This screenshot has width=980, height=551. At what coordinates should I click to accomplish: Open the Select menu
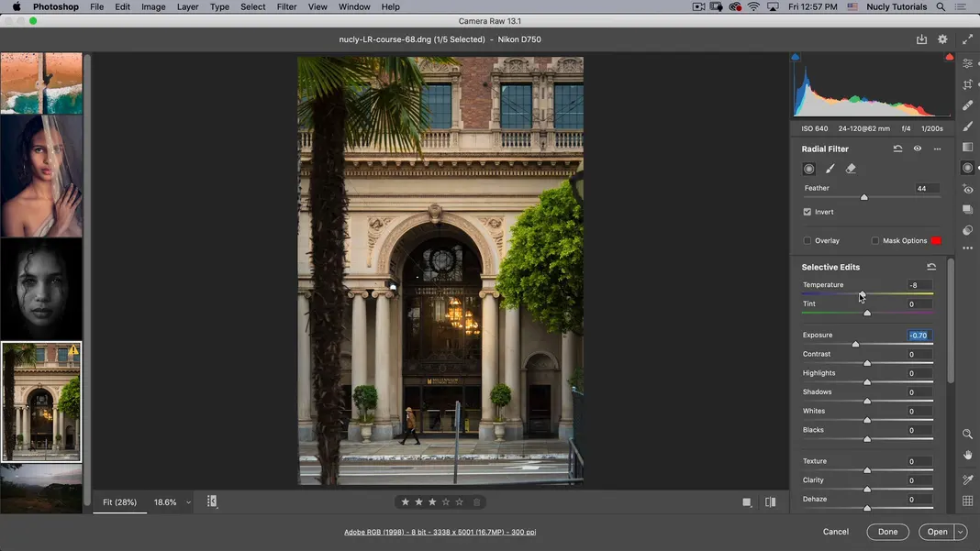tap(253, 6)
